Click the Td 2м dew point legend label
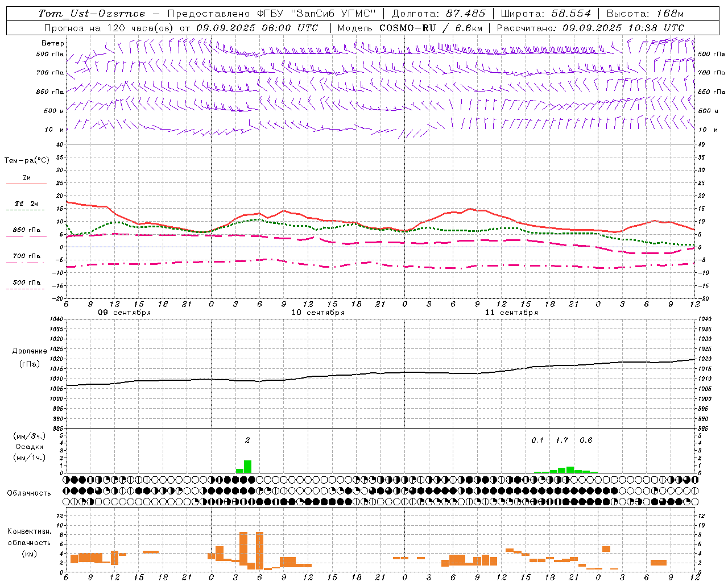Screen dimensions: 728x582 click(27, 203)
